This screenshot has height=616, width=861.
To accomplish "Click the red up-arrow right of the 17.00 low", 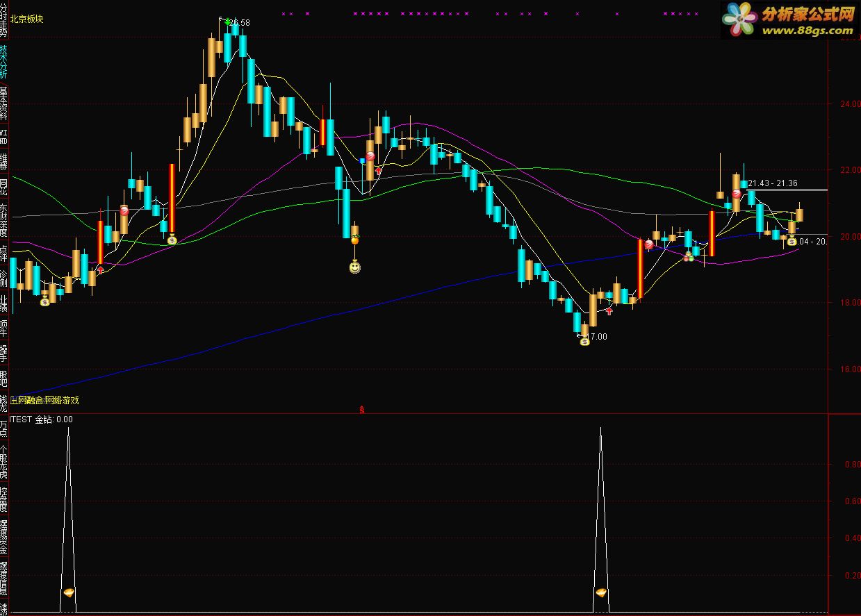I will (609, 311).
